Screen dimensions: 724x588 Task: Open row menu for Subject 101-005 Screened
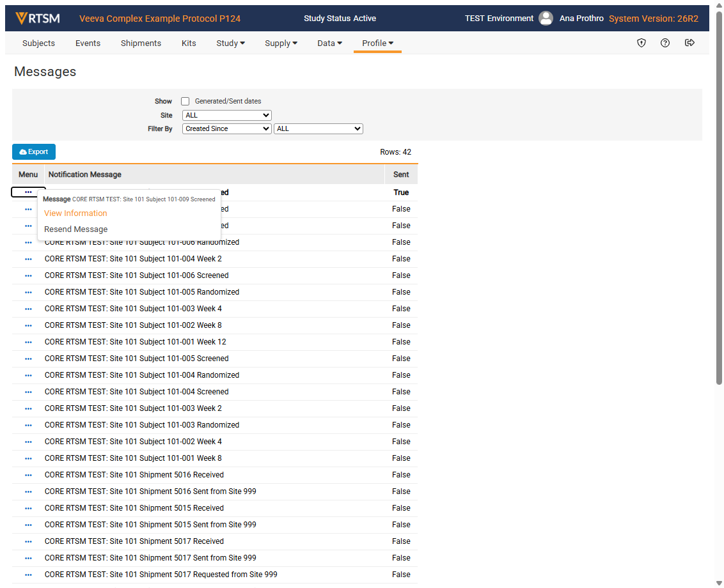click(28, 359)
